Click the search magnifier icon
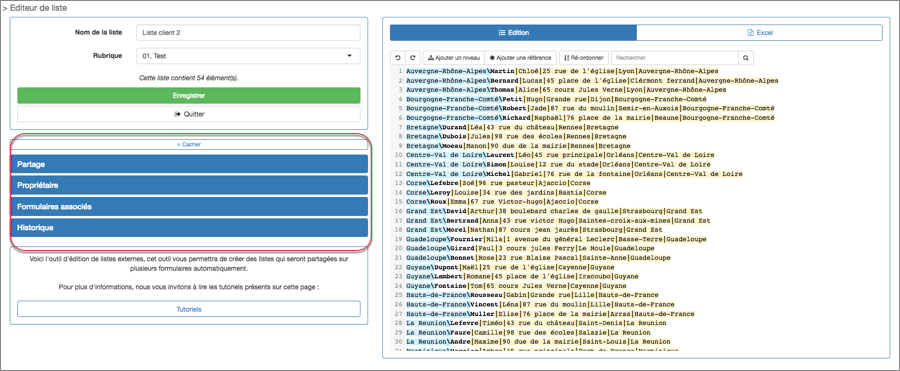Screen dimensions: 900x371 click(746, 58)
